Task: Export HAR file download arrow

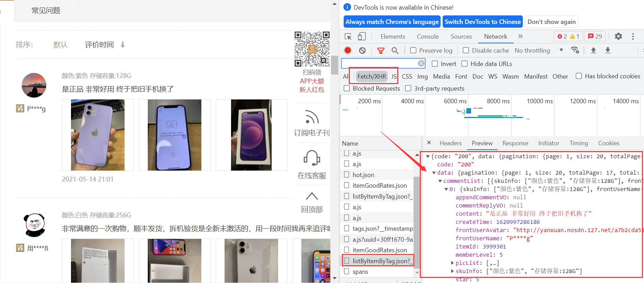Action: click(x=608, y=50)
